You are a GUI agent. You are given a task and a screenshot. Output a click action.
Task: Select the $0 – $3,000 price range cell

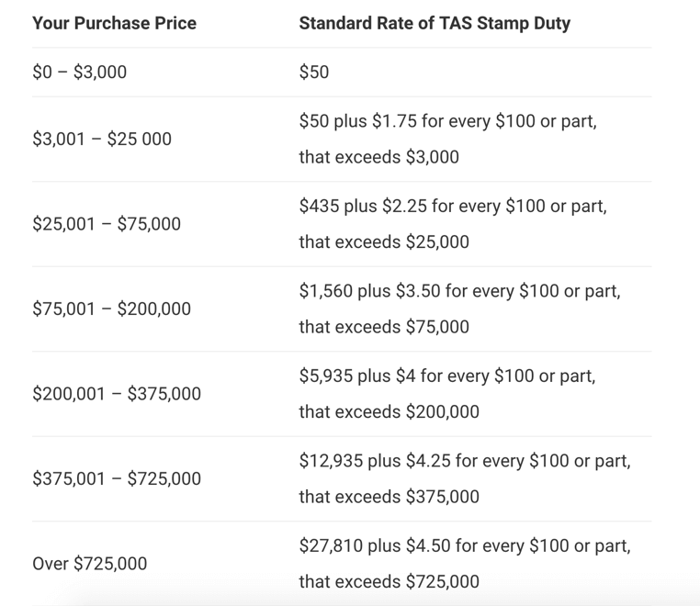pos(80,72)
